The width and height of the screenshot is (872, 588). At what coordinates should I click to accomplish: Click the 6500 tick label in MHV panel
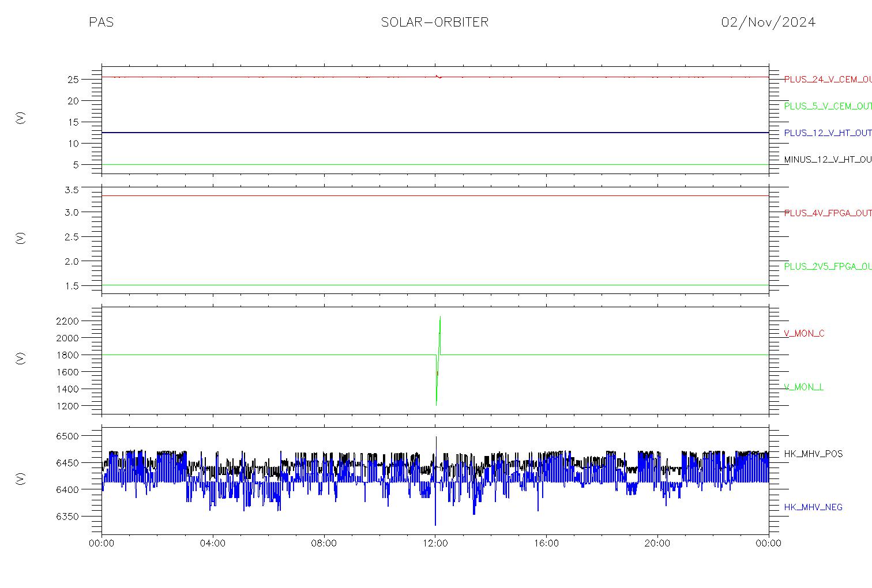point(67,436)
